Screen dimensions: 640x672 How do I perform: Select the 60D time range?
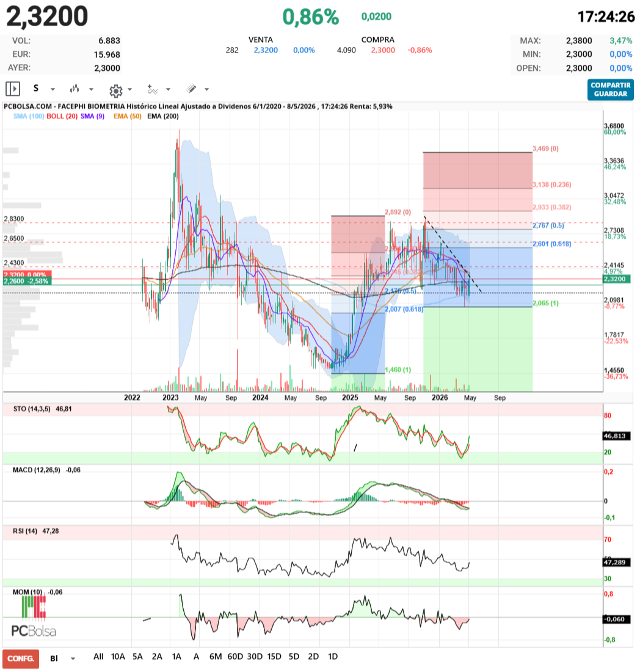pyautogui.click(x=235, y=657)
